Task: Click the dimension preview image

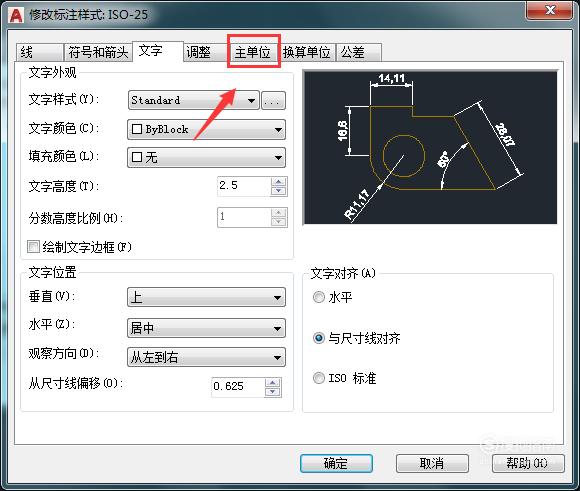Action: [x=431, y=148]
